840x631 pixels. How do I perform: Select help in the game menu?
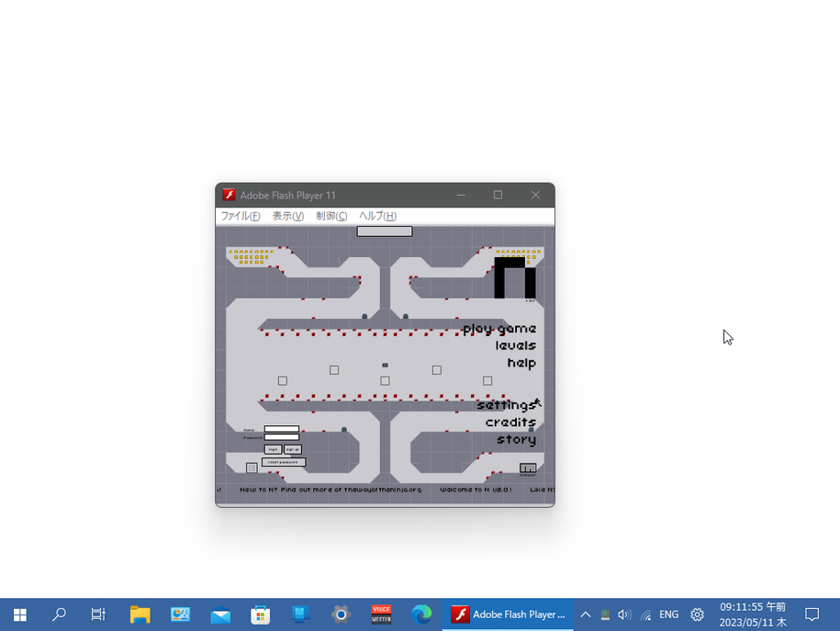(x=521, y=363)
